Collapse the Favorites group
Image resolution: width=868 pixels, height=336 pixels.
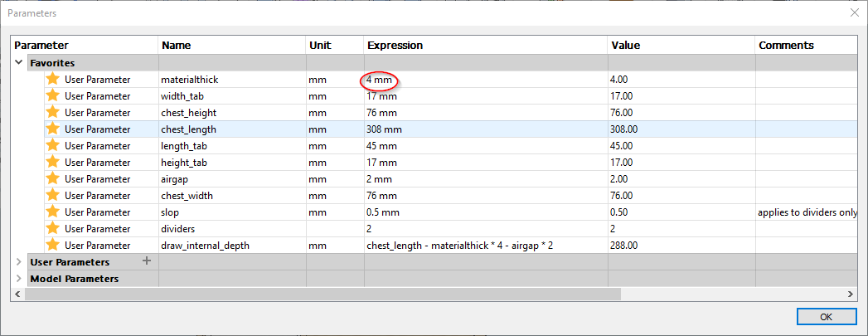[x=19, y=62]
